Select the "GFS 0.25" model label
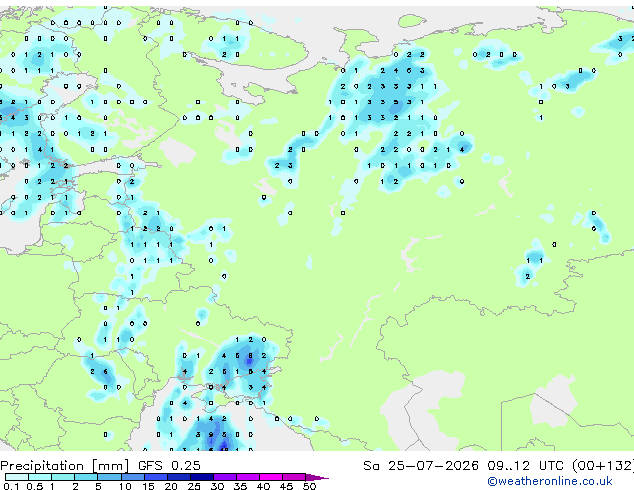634x490 pixels. (x=169, y=466)
